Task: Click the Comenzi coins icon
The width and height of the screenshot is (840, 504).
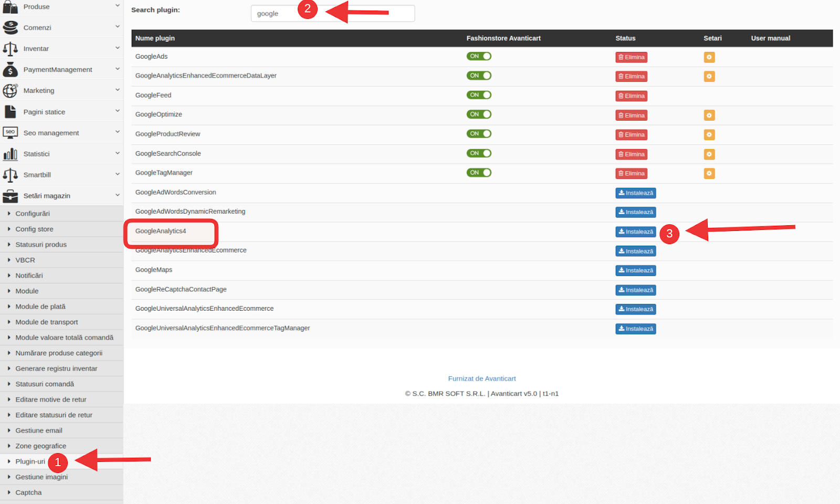Action: [10, 27]
